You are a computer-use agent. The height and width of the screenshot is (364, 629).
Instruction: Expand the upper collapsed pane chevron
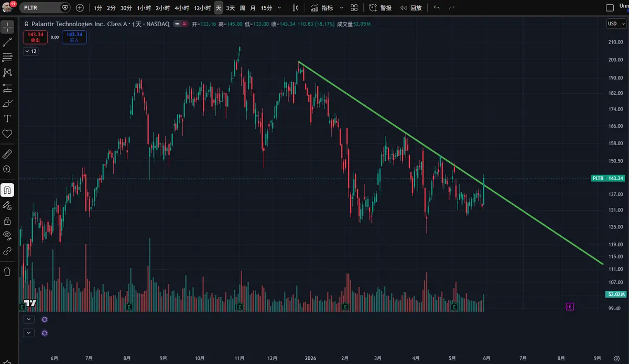point(28,319)
